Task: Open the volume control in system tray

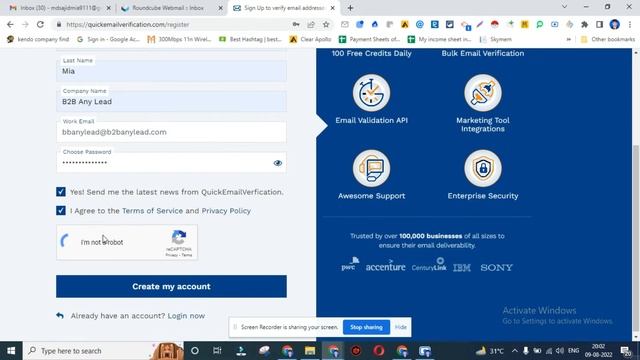Action: tap(560, 351)
